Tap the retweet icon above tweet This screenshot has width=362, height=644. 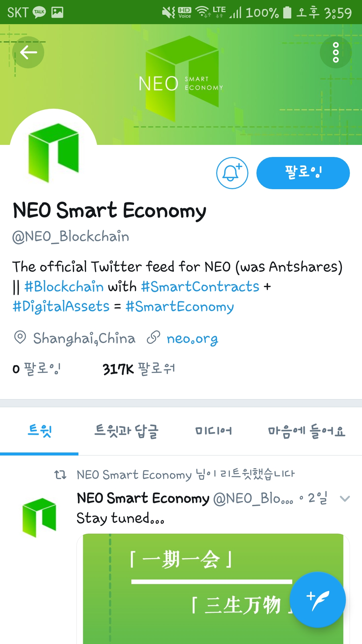click(60, 475)
